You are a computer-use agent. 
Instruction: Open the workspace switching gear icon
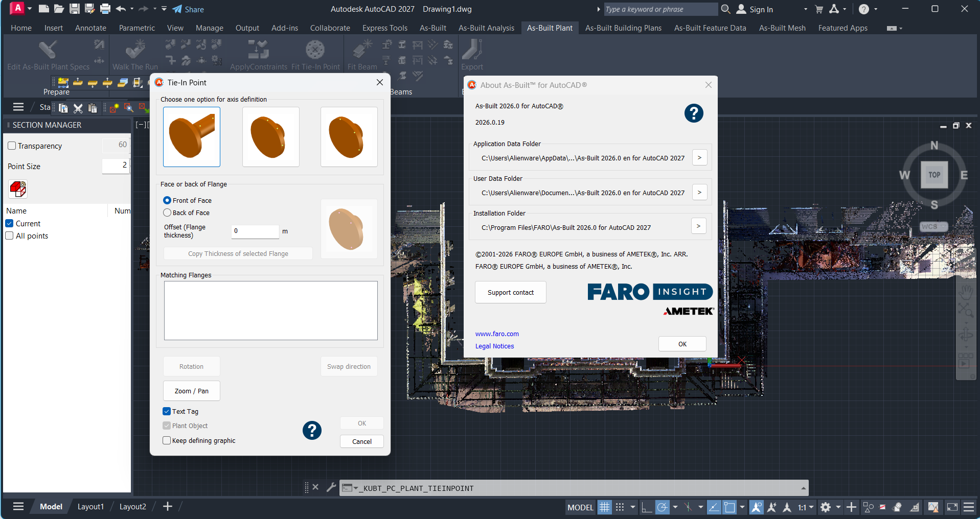tap(826, 507)
